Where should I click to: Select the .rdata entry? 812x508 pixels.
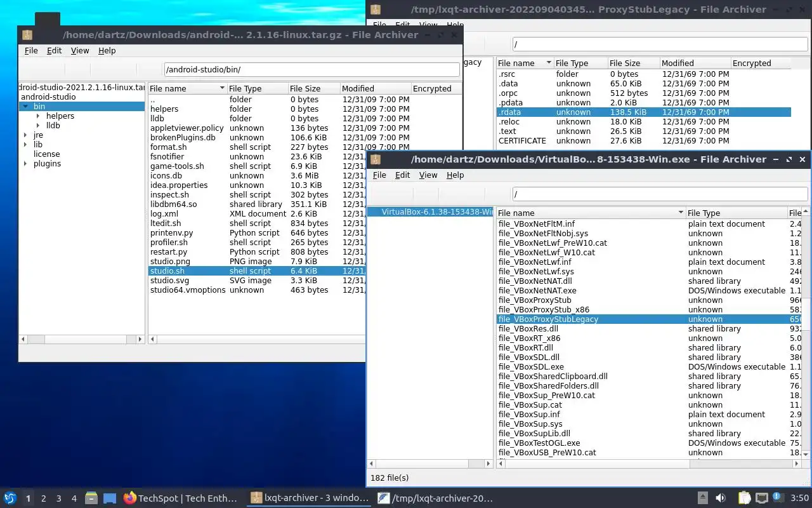643,112
